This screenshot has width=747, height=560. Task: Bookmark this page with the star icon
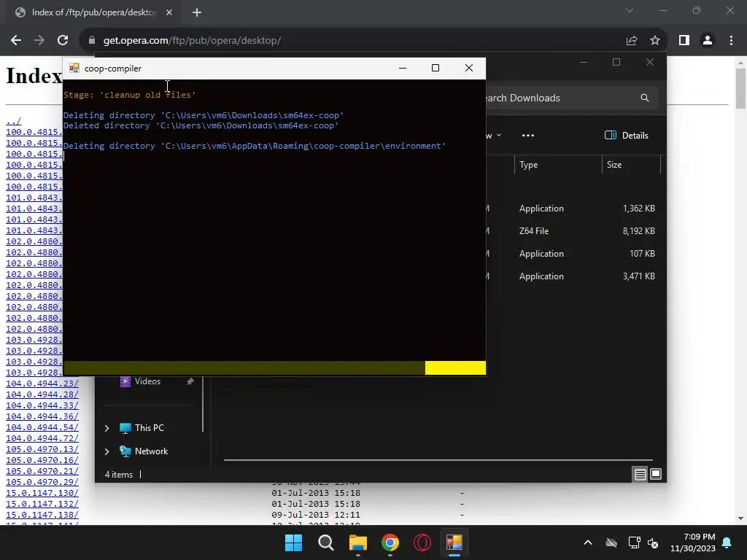pyautogui.click(x=655, y=41)
